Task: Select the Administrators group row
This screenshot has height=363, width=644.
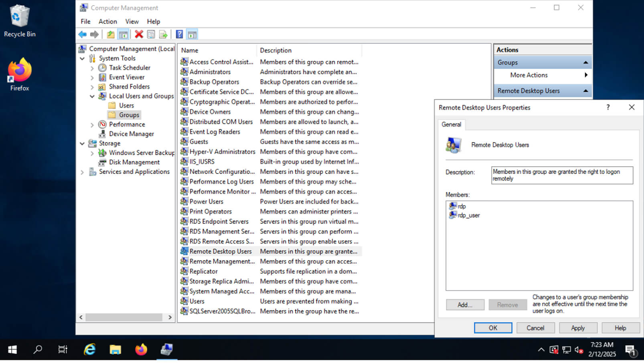Action: pos(269,72)
